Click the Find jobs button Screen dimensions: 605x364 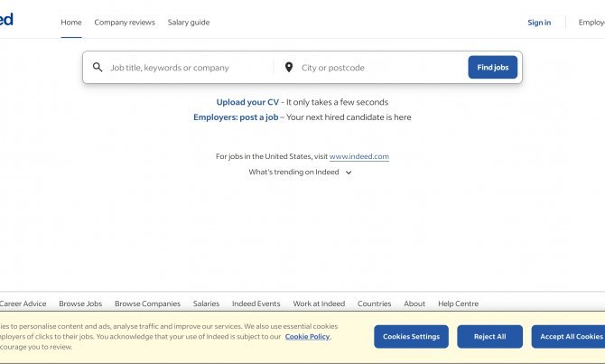pyautogui.click(x=493, y=67)
